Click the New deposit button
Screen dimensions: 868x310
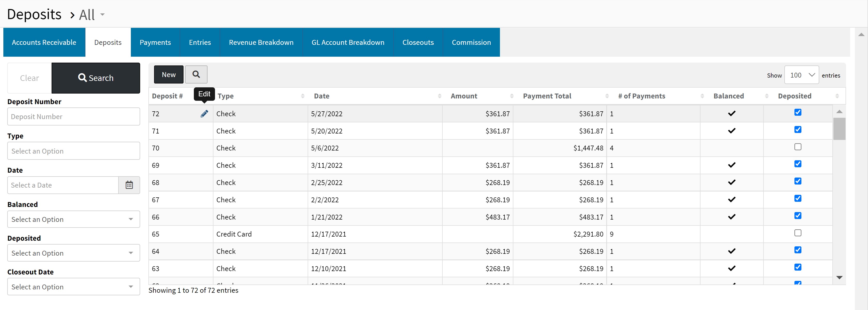click(169, 75)
